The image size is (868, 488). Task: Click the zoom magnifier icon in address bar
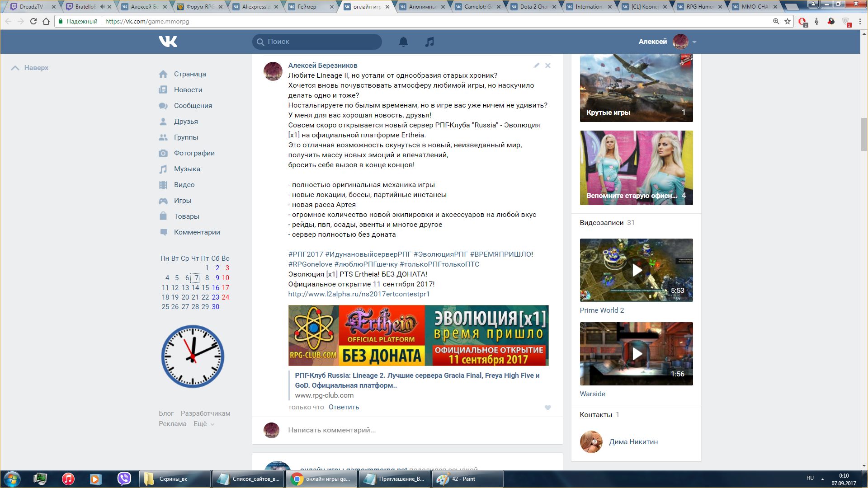(x=776, y=21)
